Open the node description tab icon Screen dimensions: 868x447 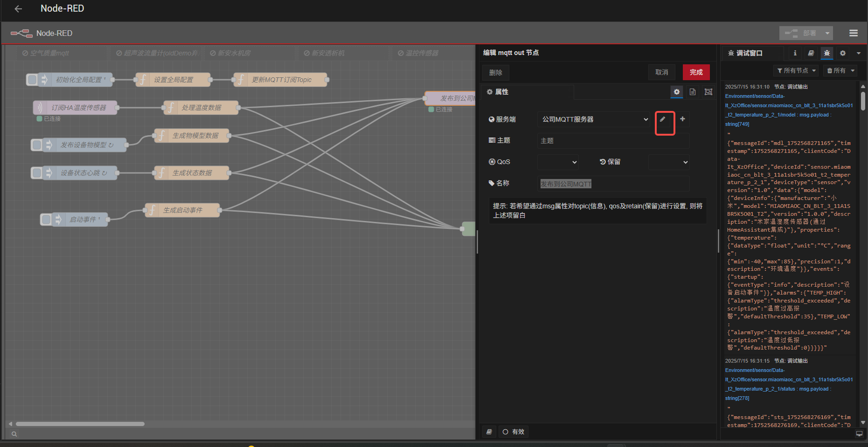tap(693, 92)
